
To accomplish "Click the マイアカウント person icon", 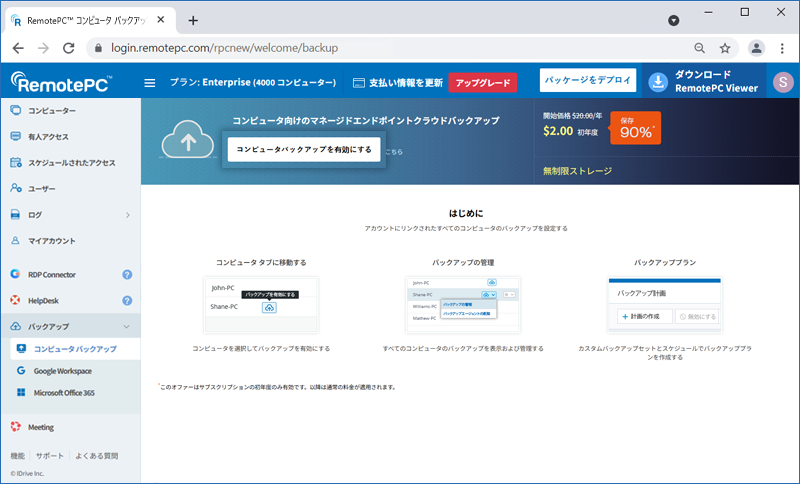I will tap(16, 240).
